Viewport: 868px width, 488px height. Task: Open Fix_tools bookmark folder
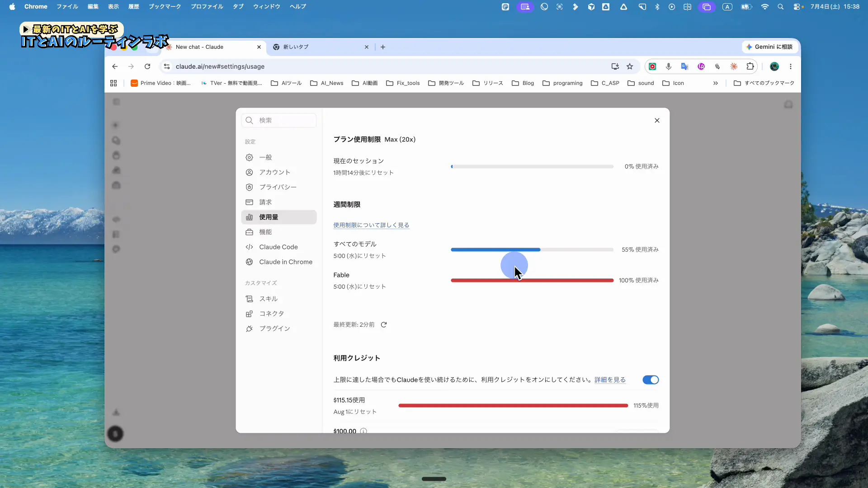point(403,83)
